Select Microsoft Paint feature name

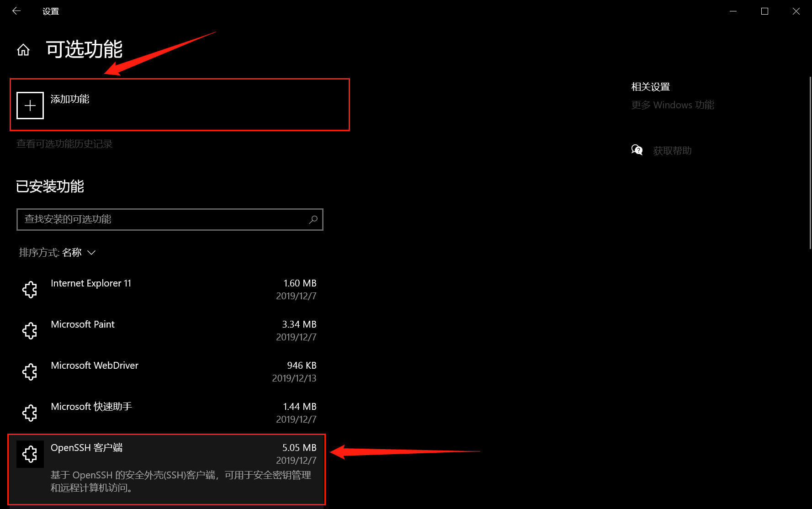click(83, 324)
